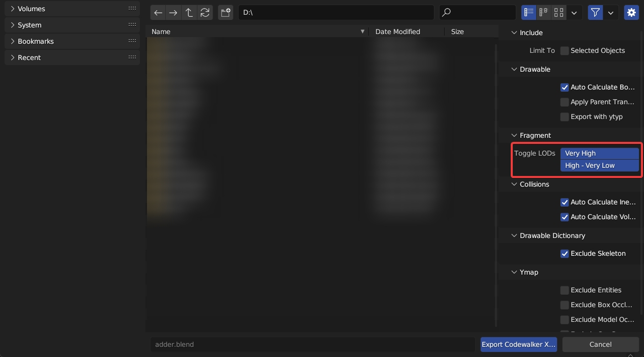Screen dimensions: 644x357
Task: Toggle the file filter funnel icon
Action: click(x=595, y=13)
